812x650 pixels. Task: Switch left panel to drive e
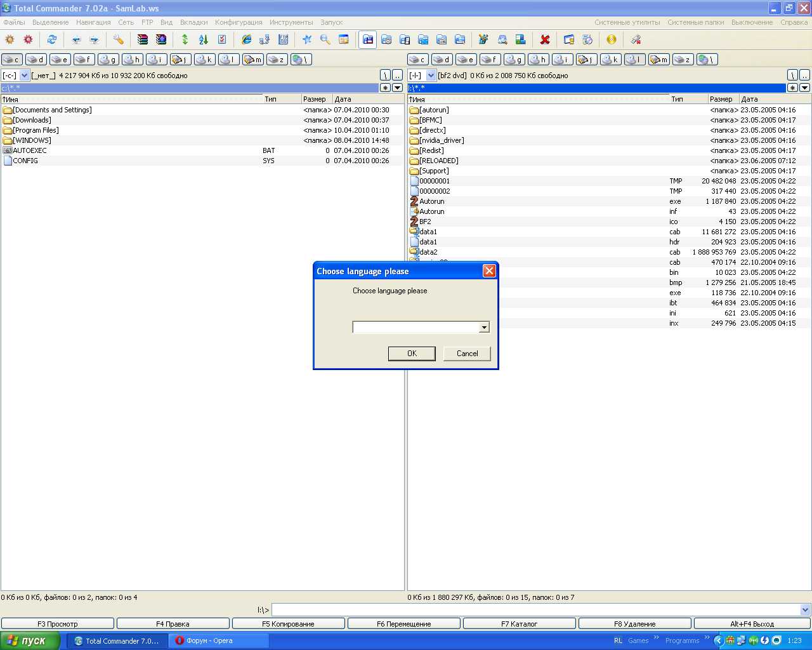coord(60,59)
